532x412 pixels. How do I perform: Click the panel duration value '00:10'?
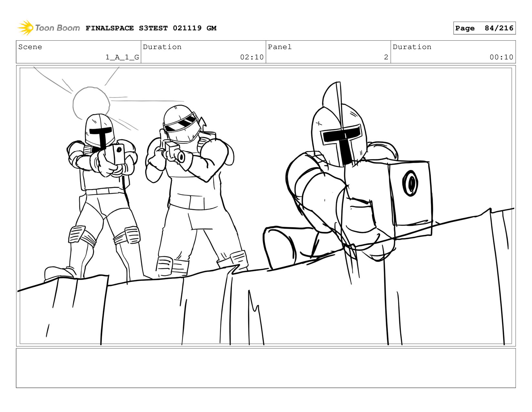[x=501, y=57]
